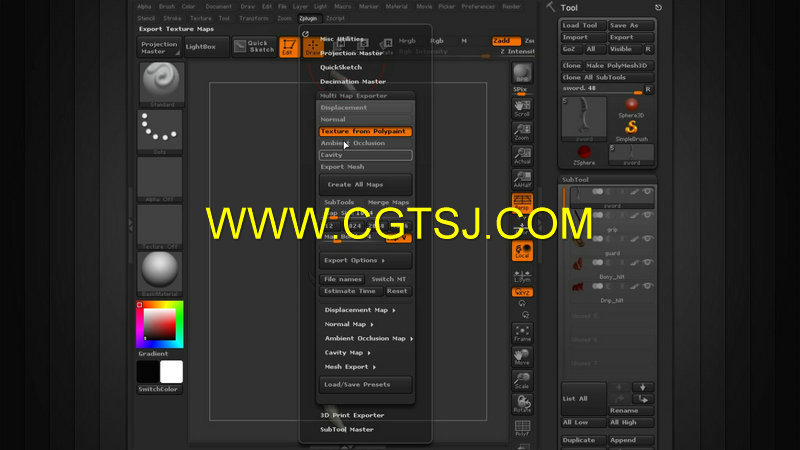Image resolution: width=800 pixels, height=450 pixels.
Task: Select the Scale view icon
Action: click(x=522, y=380)
